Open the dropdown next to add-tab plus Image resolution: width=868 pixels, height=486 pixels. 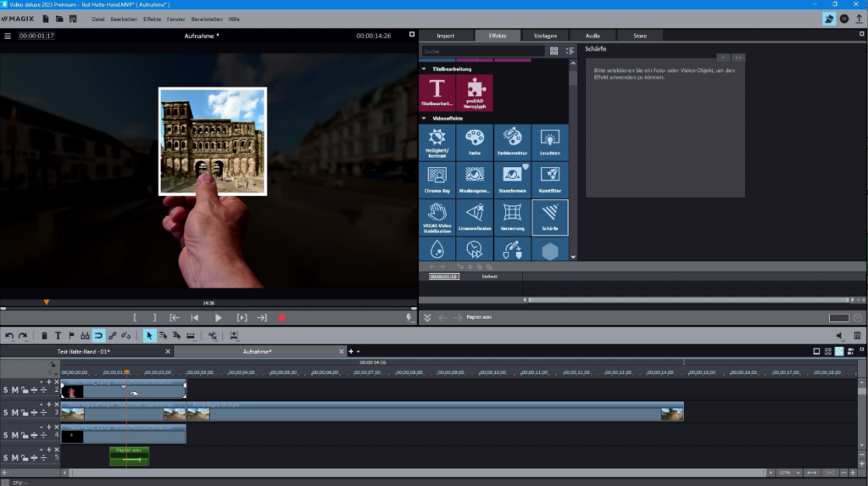(359, 351)
